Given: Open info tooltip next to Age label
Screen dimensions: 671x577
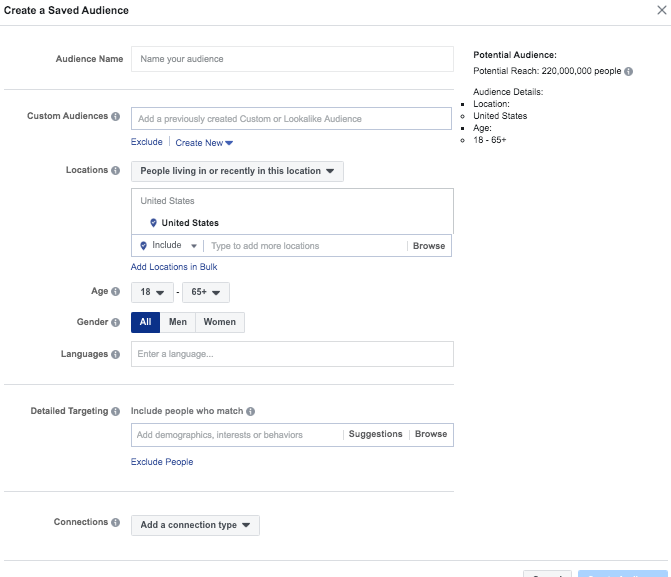Looking at the screenshot, I should pos(116,291).
